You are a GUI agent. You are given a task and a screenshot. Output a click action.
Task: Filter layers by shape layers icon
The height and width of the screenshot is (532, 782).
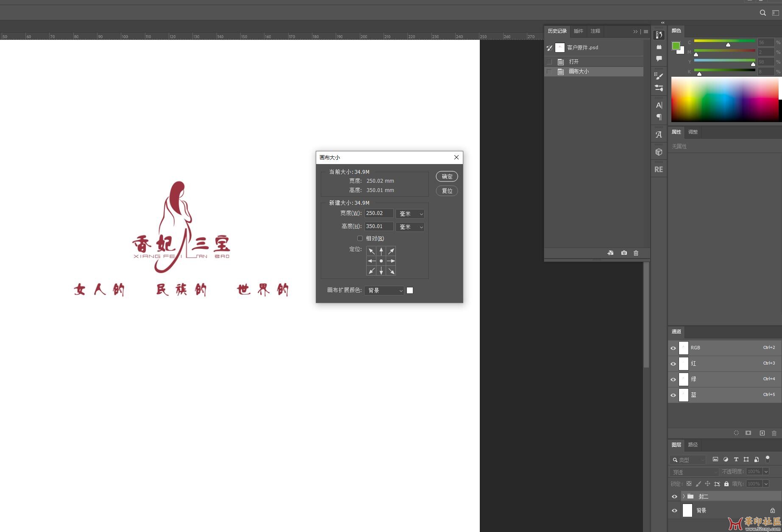(x=746, y=459)
